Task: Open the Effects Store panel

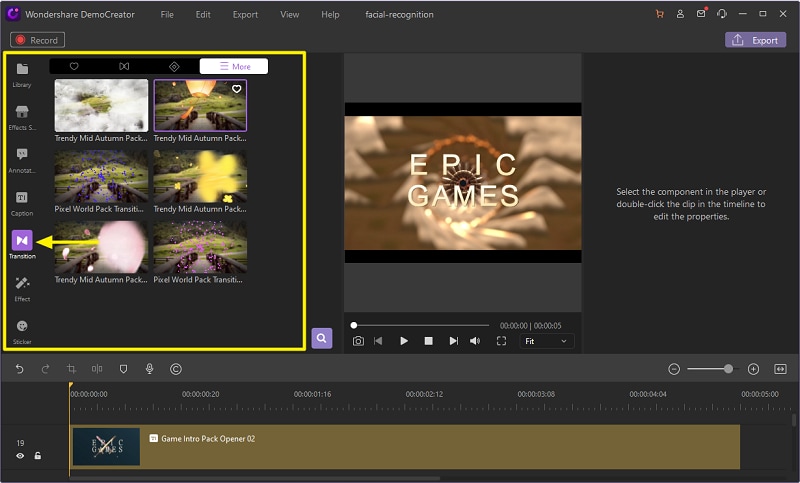Action: click(22, 117)
